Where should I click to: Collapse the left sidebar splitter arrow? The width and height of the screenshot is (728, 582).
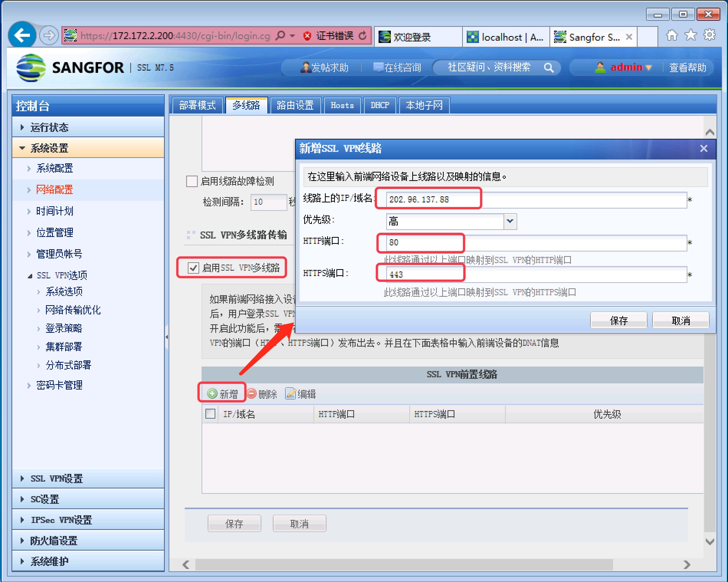167,337
